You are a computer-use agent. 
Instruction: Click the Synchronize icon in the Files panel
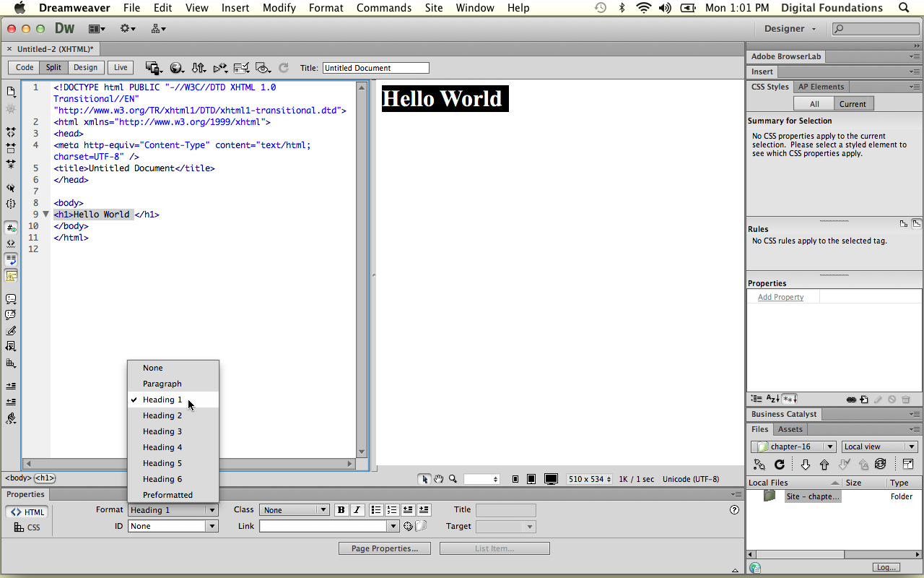(x=881, y=465)
